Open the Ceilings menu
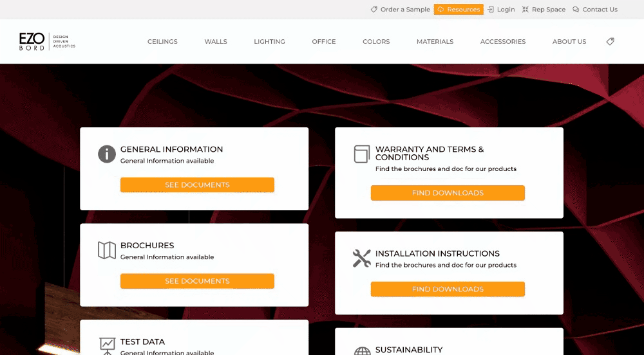The height and width of the screenshot is (355, 644). pyautogui.click(x=162, y=42)
